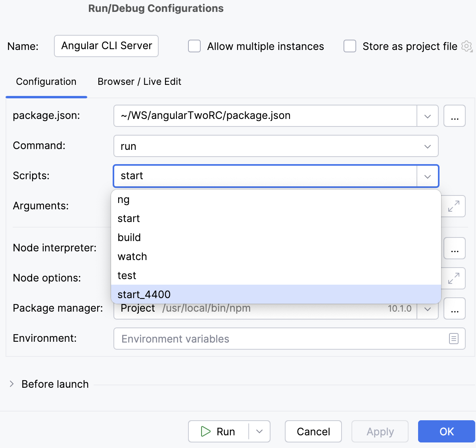Switch to Browser / Live Edit tab
This screenshot has height=448, width=476.
(x=140, y=82)
